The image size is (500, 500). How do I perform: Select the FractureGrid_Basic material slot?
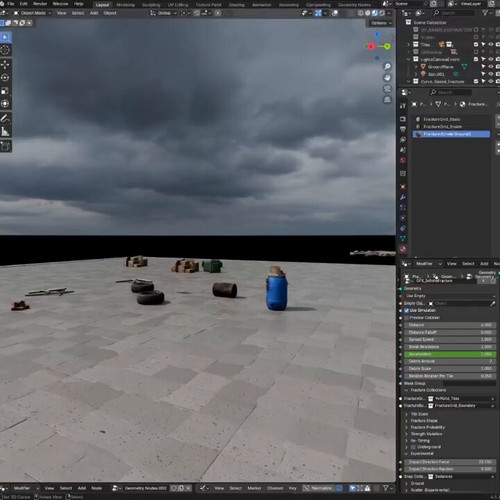[x=452, y=119]
